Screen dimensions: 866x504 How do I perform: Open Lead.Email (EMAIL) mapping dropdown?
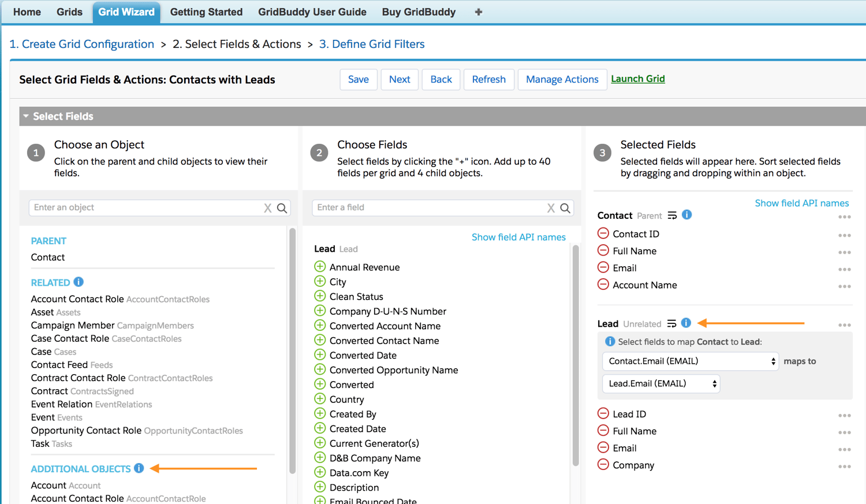(661, 384)
